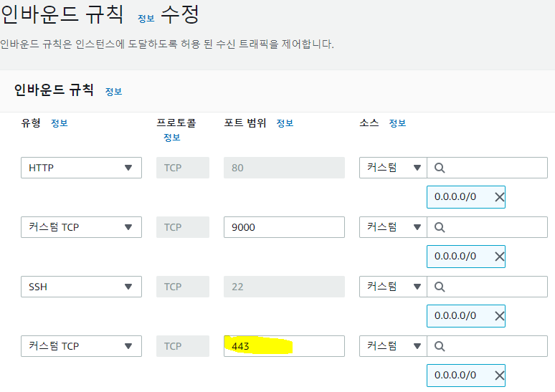Image resolution: width=555 pixels, height=392 pixels.
Task: Click search icon in SSH rule source field
Action: coord(440,287)
